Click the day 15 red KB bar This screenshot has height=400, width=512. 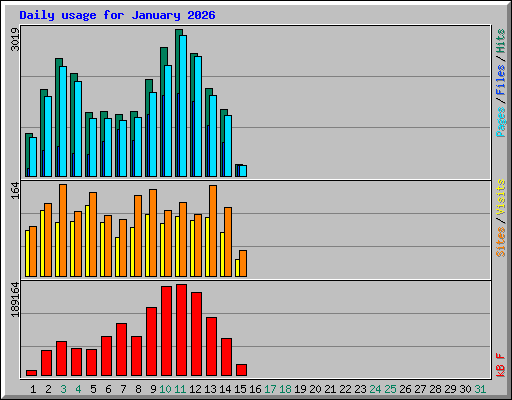point(241,370)
